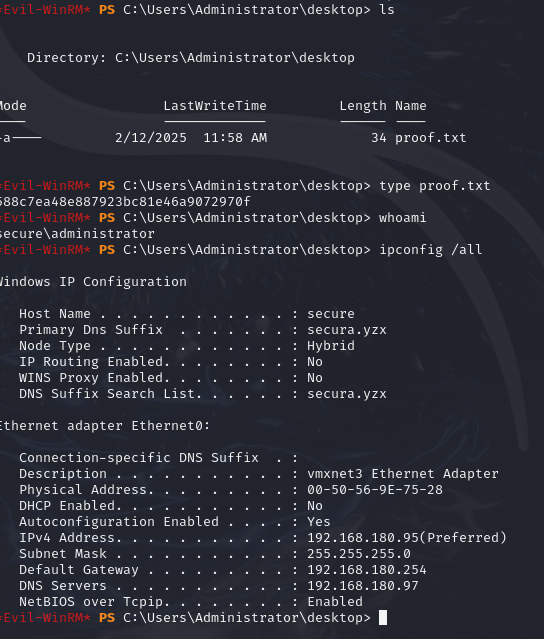The height and width of the screenshot is (639, 544).
Task: Click the terminal cursor block at last prompt
Action: coord(383,617)
